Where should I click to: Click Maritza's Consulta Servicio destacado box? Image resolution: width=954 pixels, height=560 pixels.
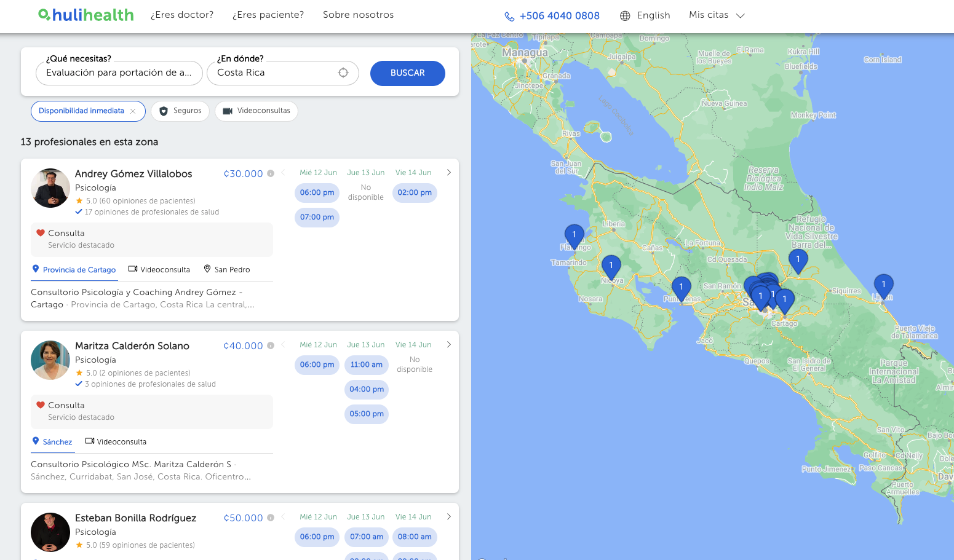(152, 411)
